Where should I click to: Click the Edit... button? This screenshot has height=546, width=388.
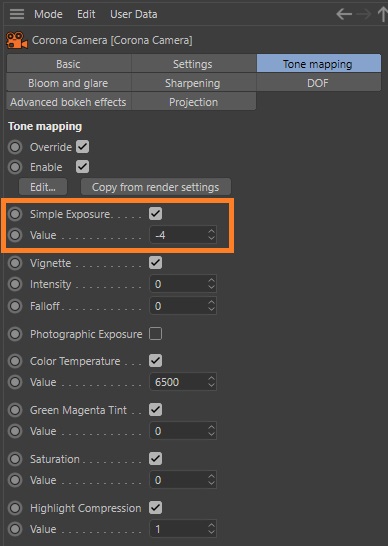click(x=43, y=187)
